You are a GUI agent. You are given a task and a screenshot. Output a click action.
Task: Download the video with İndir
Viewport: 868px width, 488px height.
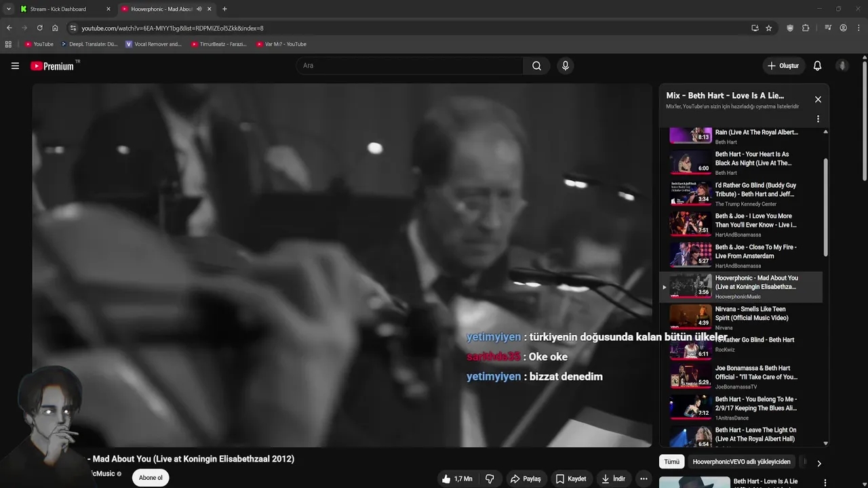pos(613,479)
